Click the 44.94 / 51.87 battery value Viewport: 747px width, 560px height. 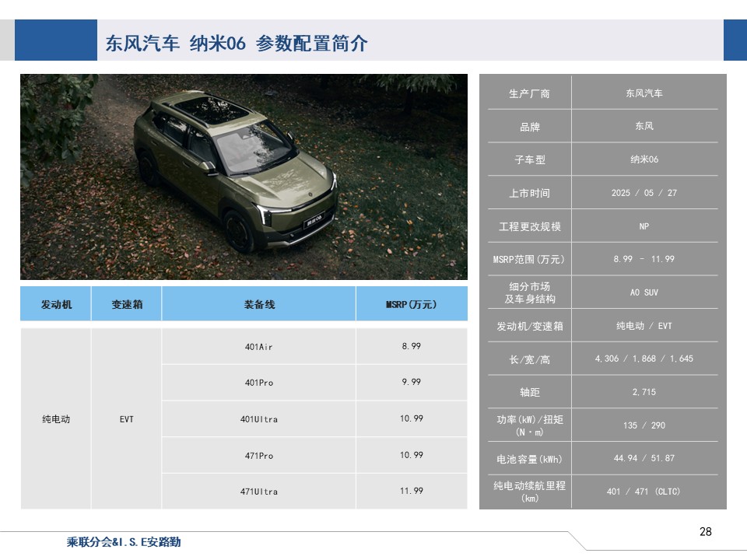pyautogui.click(x=644, y=458)
